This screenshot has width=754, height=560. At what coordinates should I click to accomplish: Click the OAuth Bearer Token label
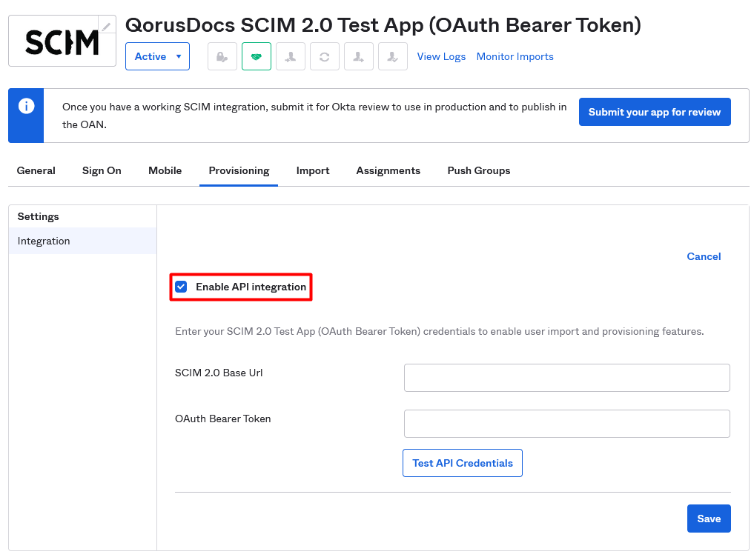(222, 419)
